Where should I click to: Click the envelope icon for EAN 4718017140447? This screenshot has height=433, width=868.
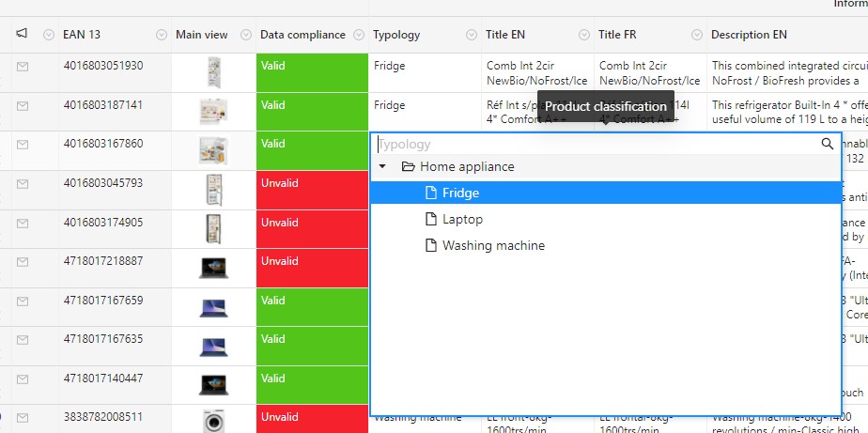coord(23,379)
